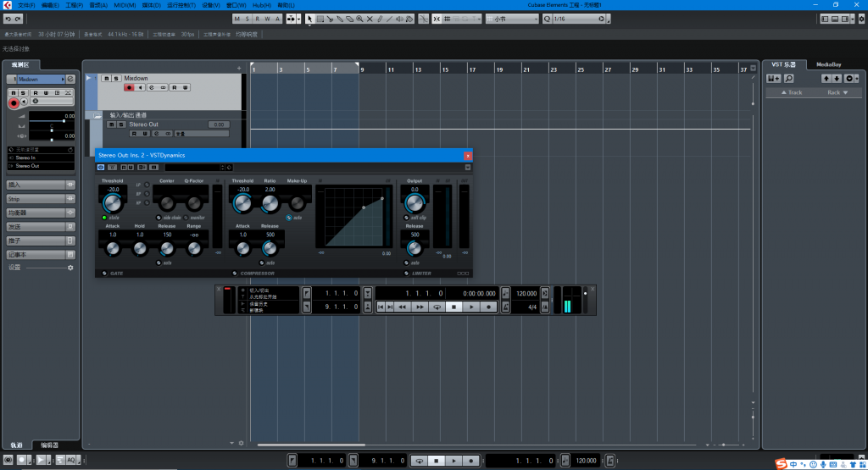Switch to the MediaBay tab
This screenshot has width=868, height=470.
tap(828, 64)
